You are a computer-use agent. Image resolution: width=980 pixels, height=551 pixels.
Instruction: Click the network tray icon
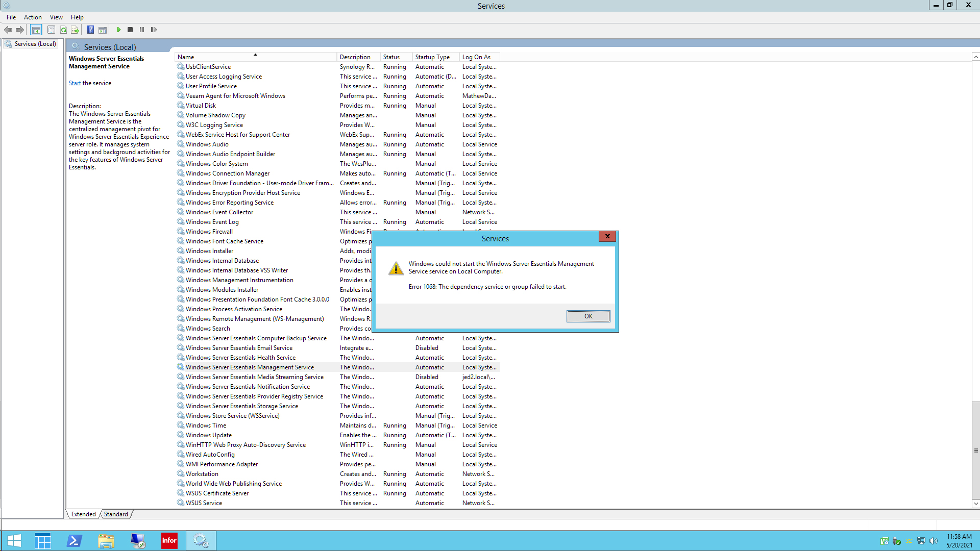click(921, 541)
